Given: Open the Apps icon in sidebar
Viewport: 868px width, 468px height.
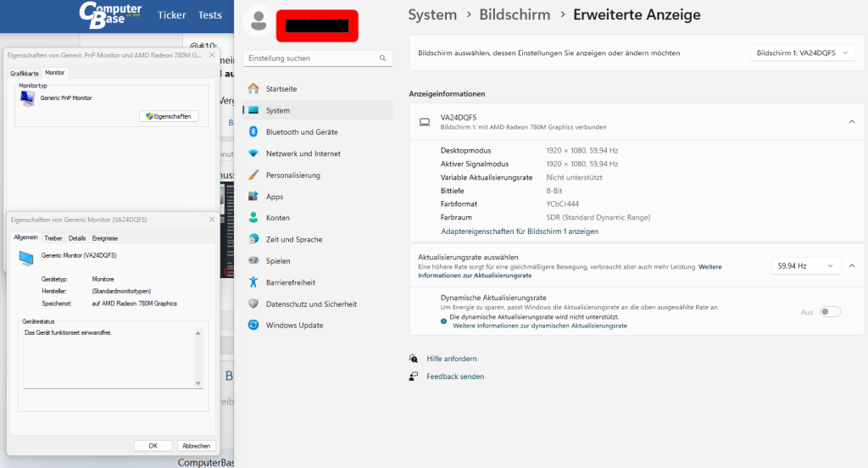Looking at the screenshot, I should (x=253, y=196).
